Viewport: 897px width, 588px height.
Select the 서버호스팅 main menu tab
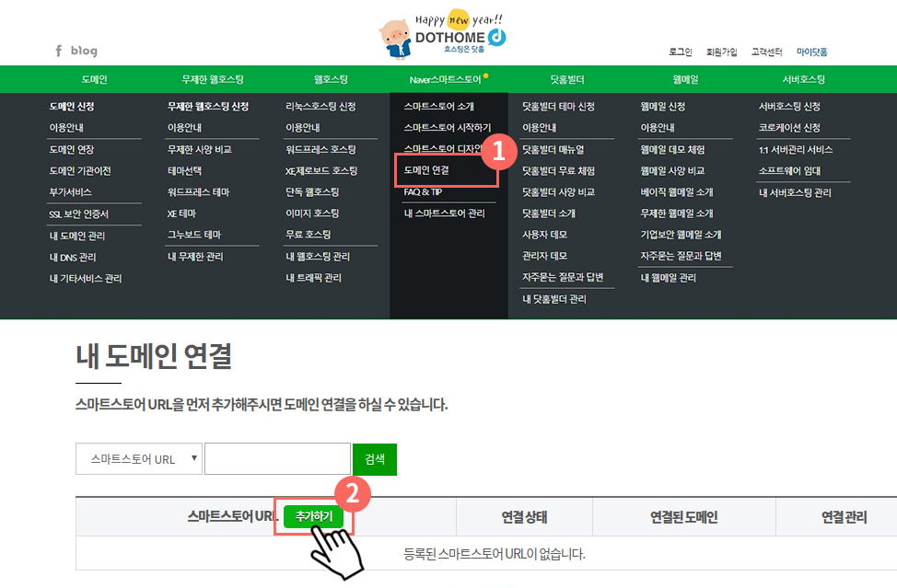click(x=804, y=79)
